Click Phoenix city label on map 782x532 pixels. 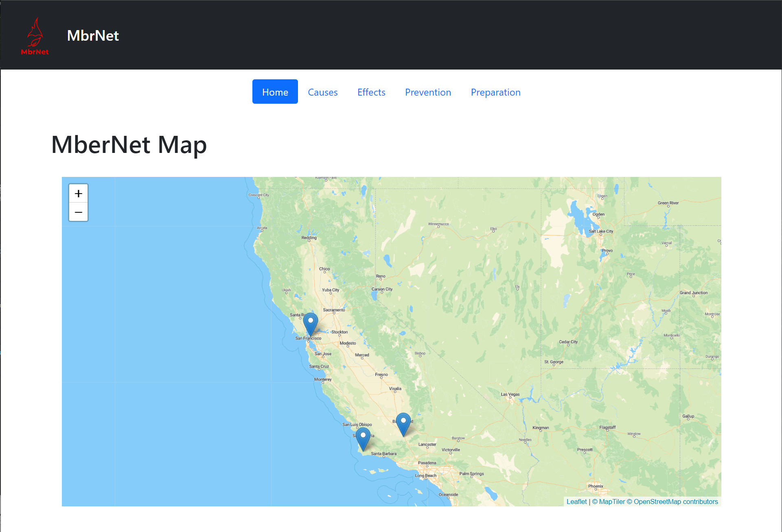point(596,486)
